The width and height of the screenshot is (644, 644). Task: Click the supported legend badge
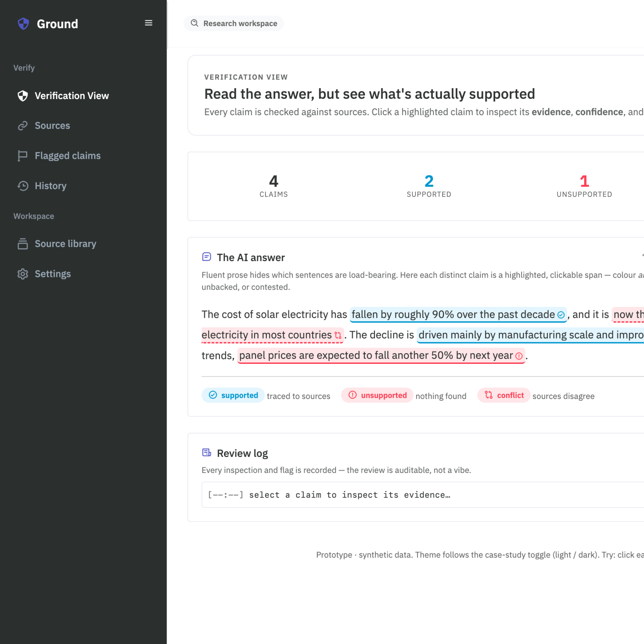tap(233, 395)
